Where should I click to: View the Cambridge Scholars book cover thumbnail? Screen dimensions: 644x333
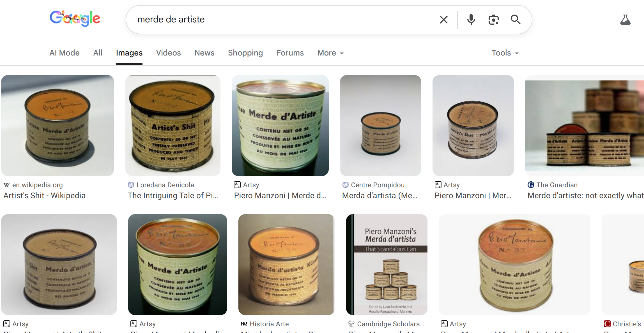pos(387,265)
